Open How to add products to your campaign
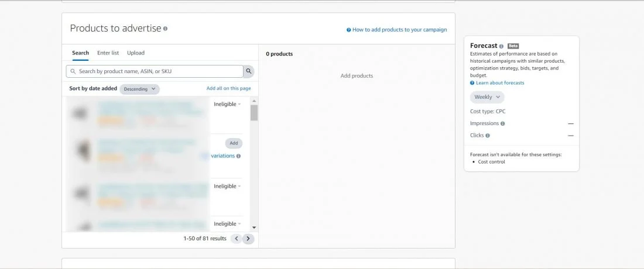Image resolution: width=644 pixels, height=269 pixels. [x=399, y=30]
